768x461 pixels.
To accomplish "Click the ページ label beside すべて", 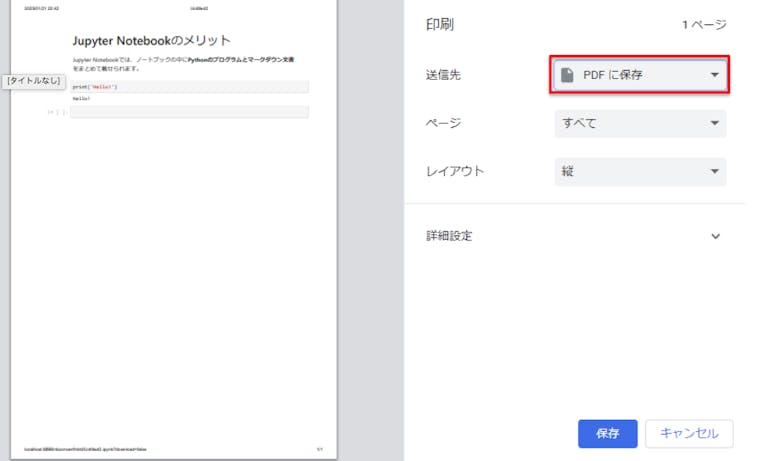I will [x=443, y=123].
